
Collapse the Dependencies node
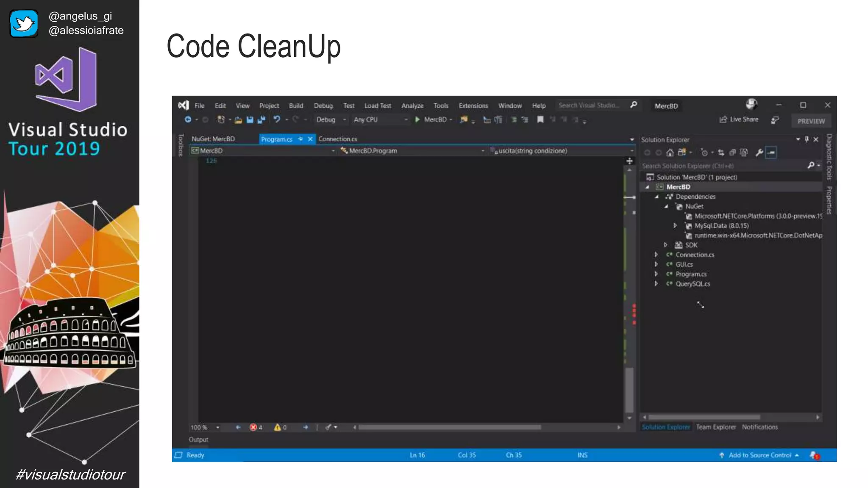click(x=657, y=197)
